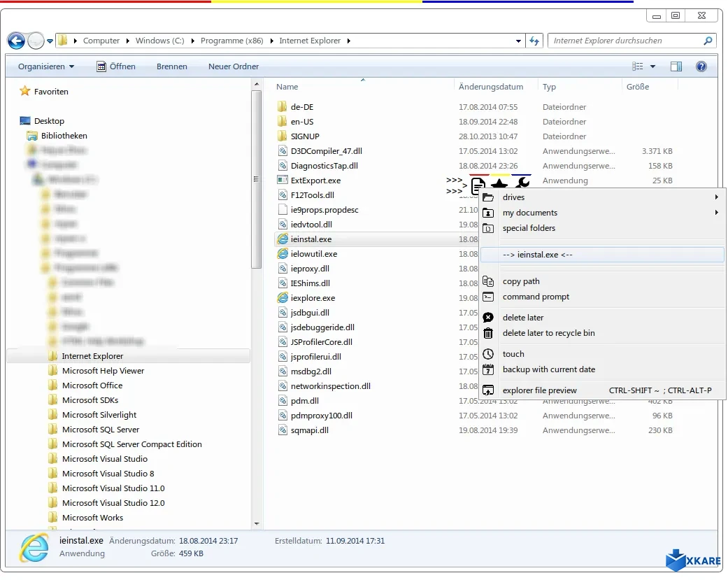Click the navigation pane scroll-up arrow
This screenshot has width=728, height=580.
pos(256,85)
